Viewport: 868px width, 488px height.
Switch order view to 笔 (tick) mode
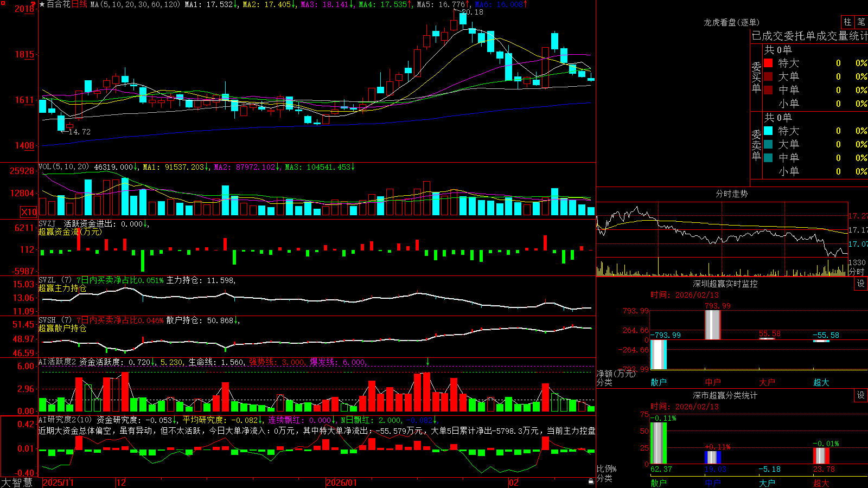click(x=861, y=22)
